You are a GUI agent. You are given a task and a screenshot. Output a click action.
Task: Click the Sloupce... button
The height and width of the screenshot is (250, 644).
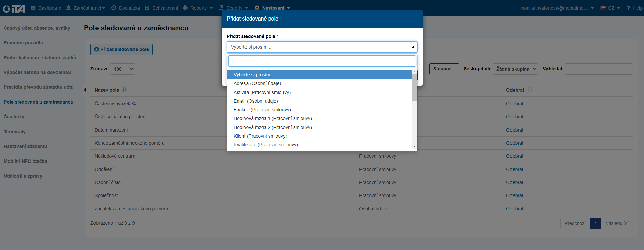444,69
